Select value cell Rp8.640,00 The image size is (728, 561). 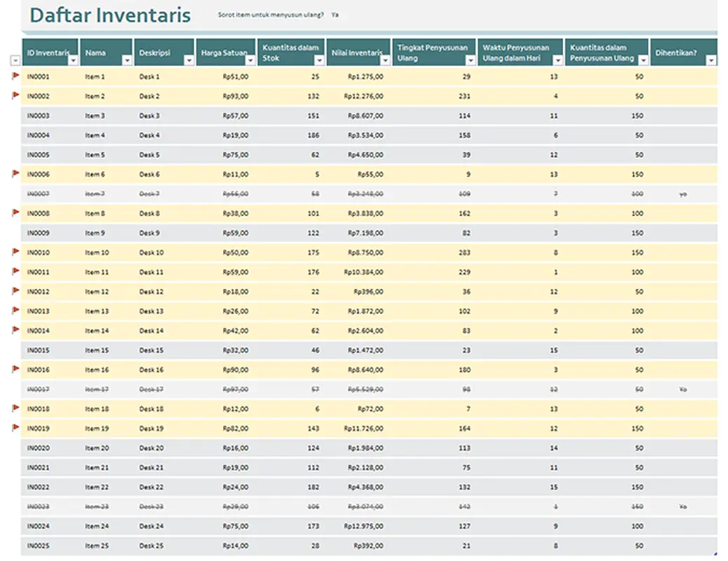coord(365,370)
